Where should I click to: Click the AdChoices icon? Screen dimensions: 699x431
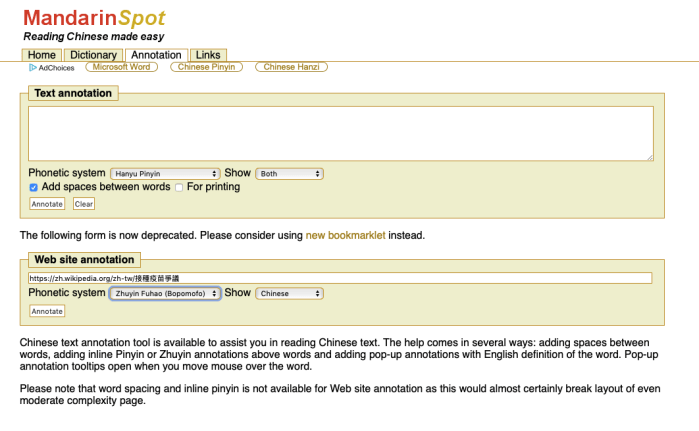pyautogui.click(x=33, y=68)
